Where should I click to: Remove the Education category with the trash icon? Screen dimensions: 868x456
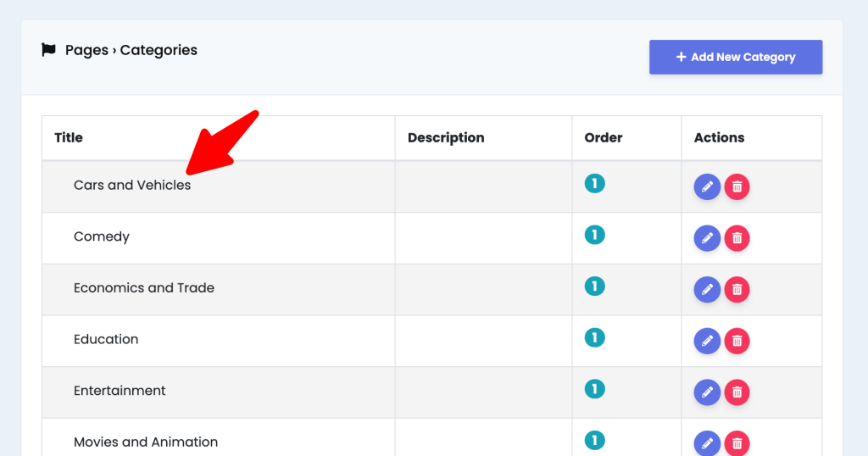tap(737, 341)
